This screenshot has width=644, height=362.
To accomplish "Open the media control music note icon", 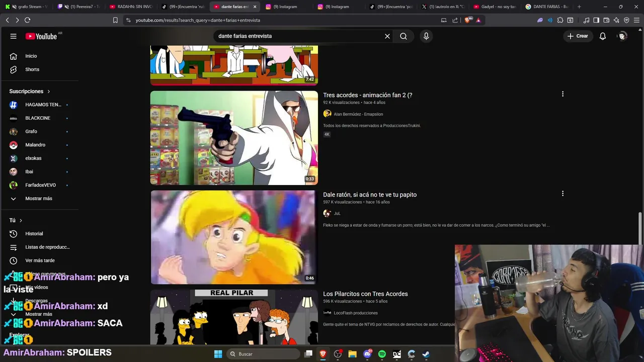I will pos(586,20).
